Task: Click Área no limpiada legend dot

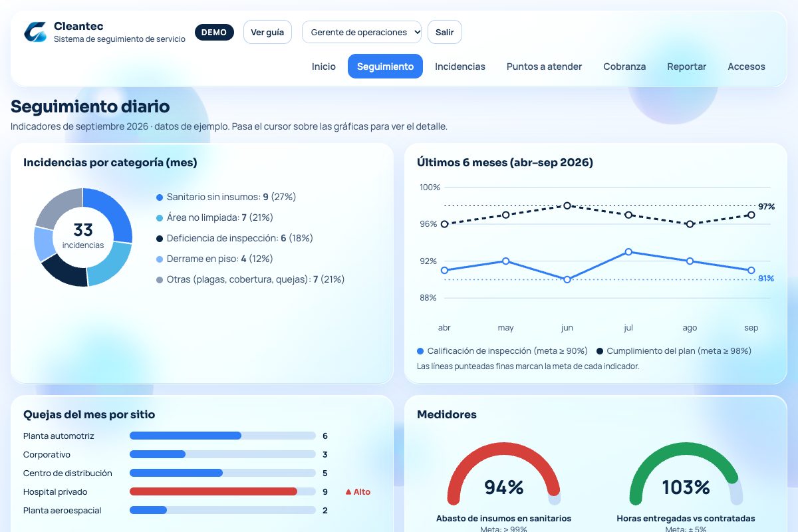Action: click(160, 218)
